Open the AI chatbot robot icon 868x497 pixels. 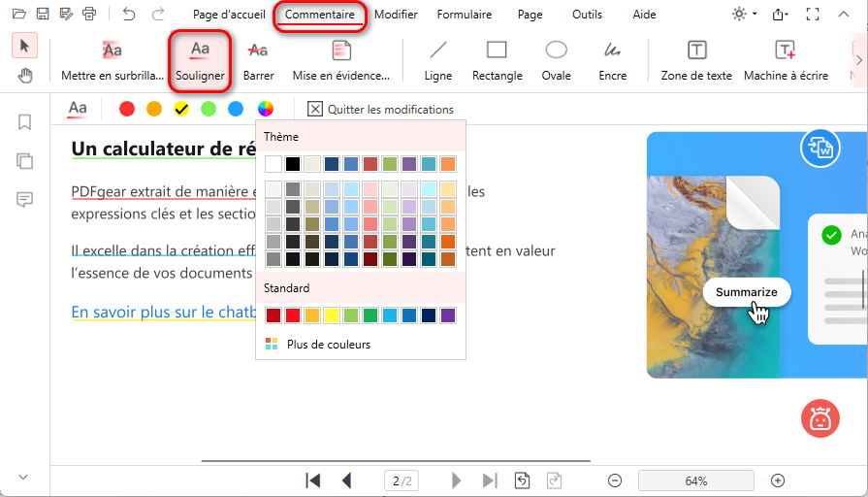pyautogui.click(x=820, y=418)
